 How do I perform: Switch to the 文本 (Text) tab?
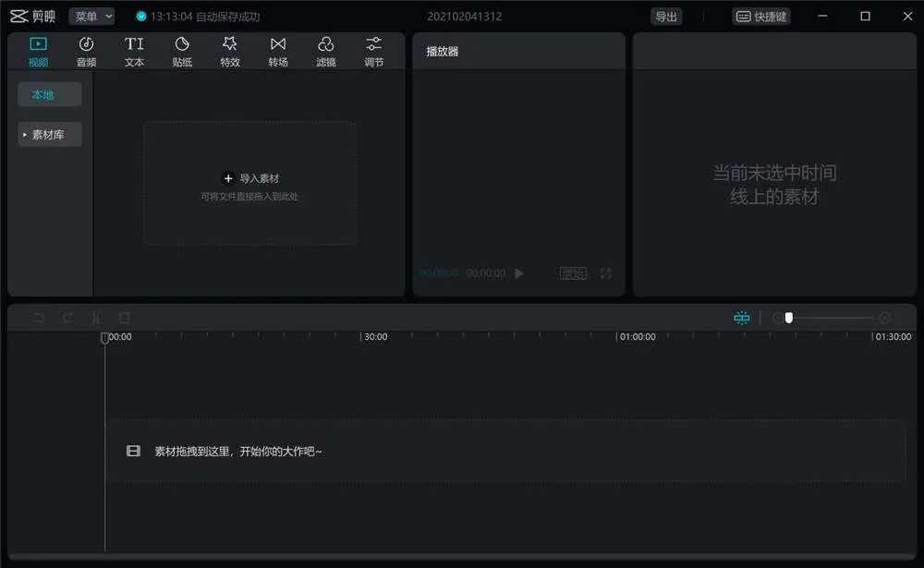click(x=134, y=51)
